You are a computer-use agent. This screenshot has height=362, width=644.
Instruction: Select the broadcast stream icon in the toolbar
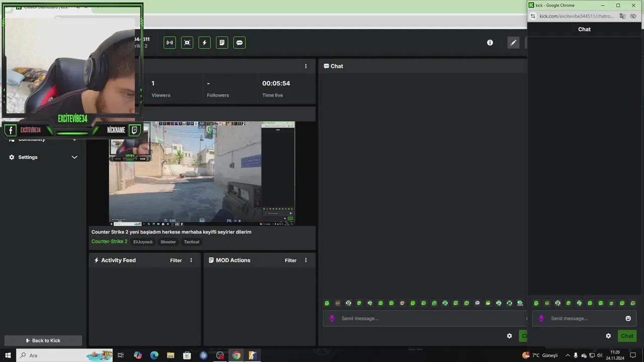pos(170,42)
